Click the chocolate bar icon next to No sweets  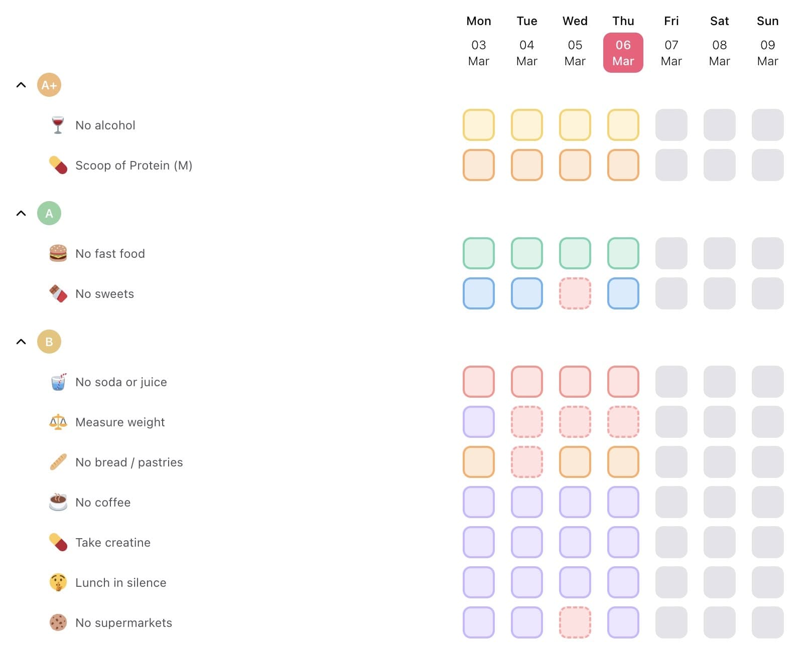point(58,293)
